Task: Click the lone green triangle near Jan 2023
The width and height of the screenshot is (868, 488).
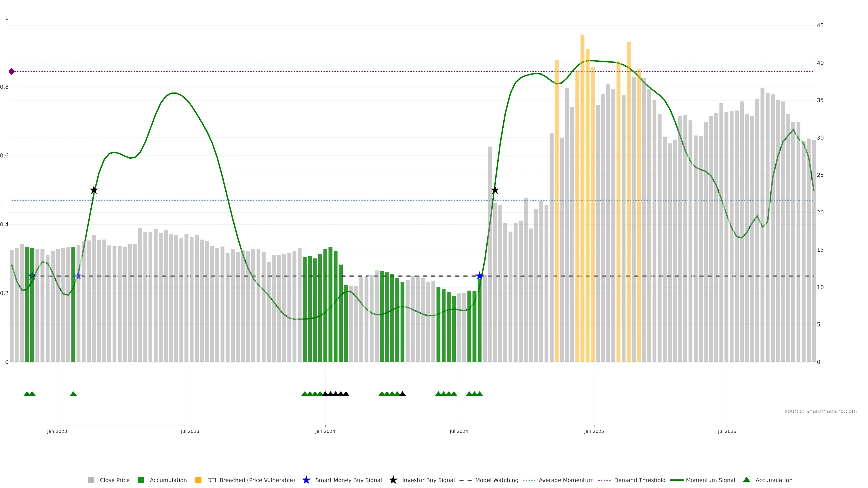Action: click(x=73, y=394)
